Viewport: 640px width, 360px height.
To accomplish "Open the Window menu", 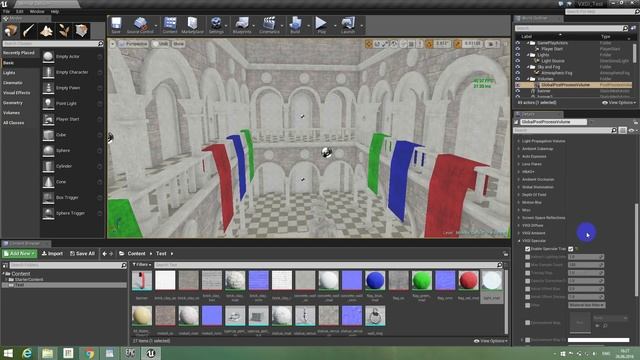I will [37, 11].
